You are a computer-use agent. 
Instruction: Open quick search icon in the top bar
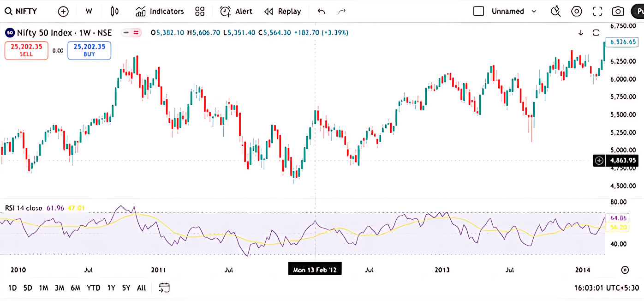[x=556, y=11]
